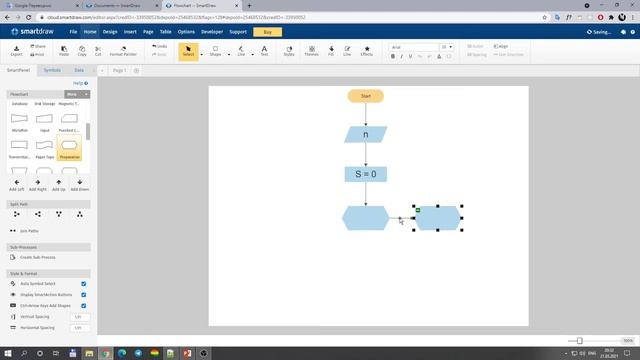Click the Align button in the ribbon
The height and width of the screenshot is (360, 640).
point(501,47)
